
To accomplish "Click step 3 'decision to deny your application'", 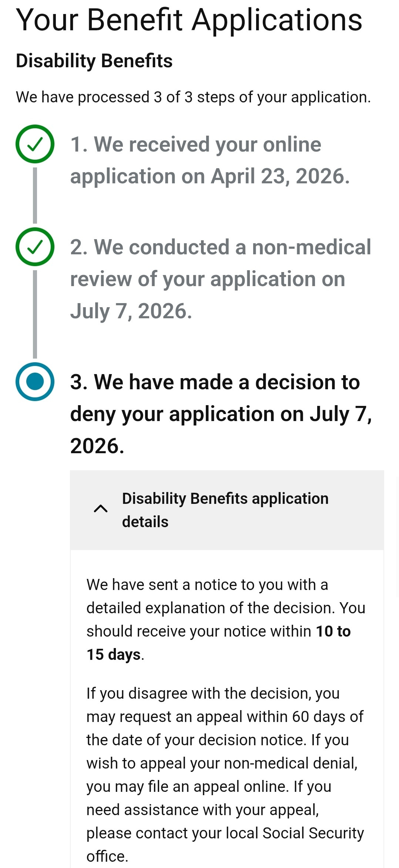I will [221, 414].
